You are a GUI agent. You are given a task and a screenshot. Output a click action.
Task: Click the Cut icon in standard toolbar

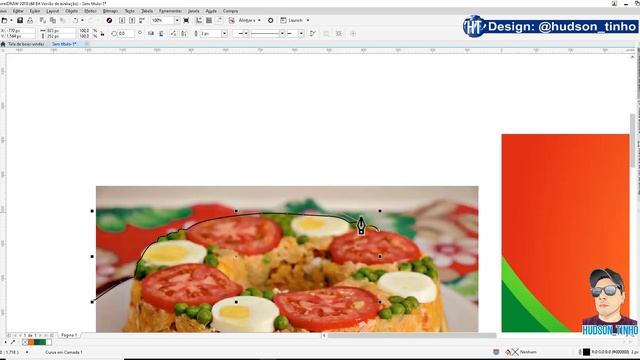pyautogui.click(x=42, y=20)
